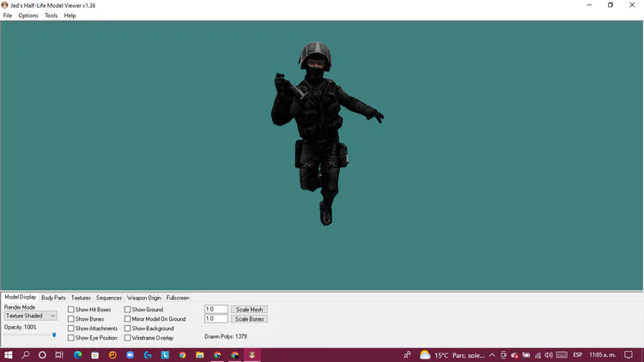Enable Show Background checkbox
This screenshot has width=644, height=362.
(x=127, y=329)
